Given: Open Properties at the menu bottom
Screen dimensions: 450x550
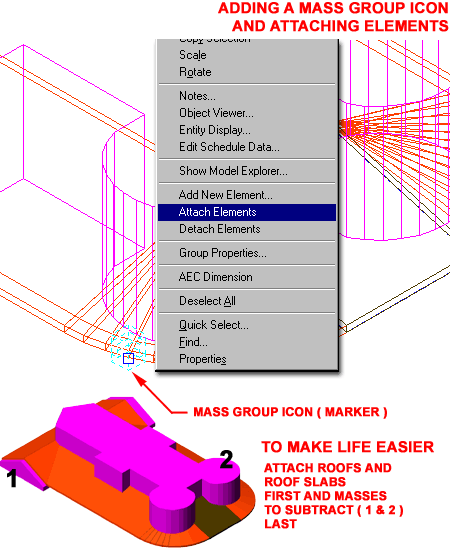Looking at the screenshot, I should (x=247, y=359).
